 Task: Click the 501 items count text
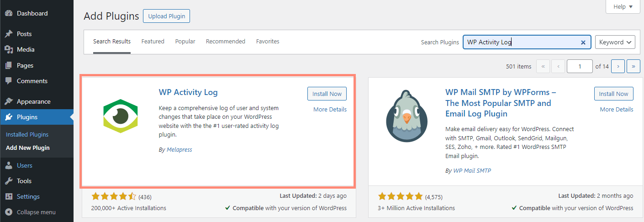click(519, 67)
